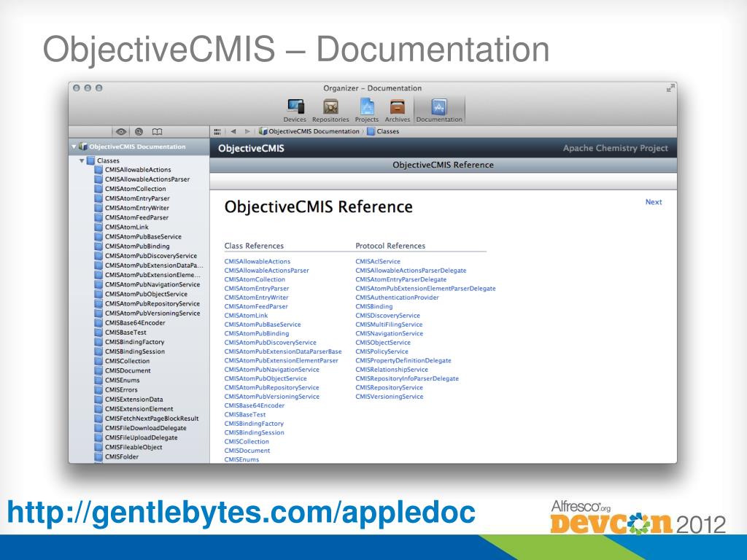Select CMISFileUploadDelegate in sidebar tree
This screenshot has height=560, width=747.
(x=136, y=437)
